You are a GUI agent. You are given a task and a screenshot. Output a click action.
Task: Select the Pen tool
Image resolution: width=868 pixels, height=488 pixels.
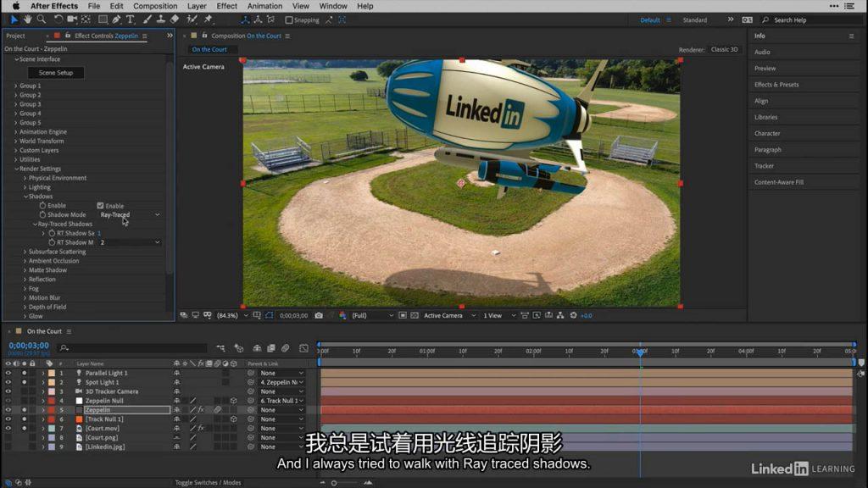coord(116,20)
